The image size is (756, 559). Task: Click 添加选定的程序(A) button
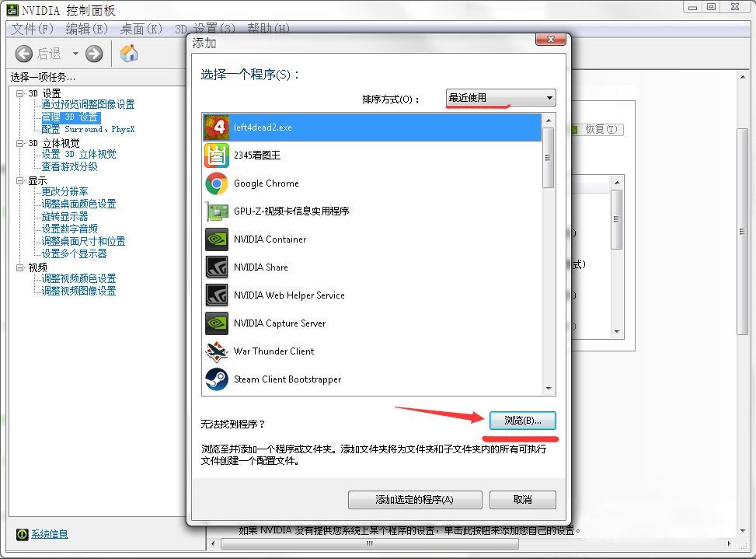pos(415,500)
